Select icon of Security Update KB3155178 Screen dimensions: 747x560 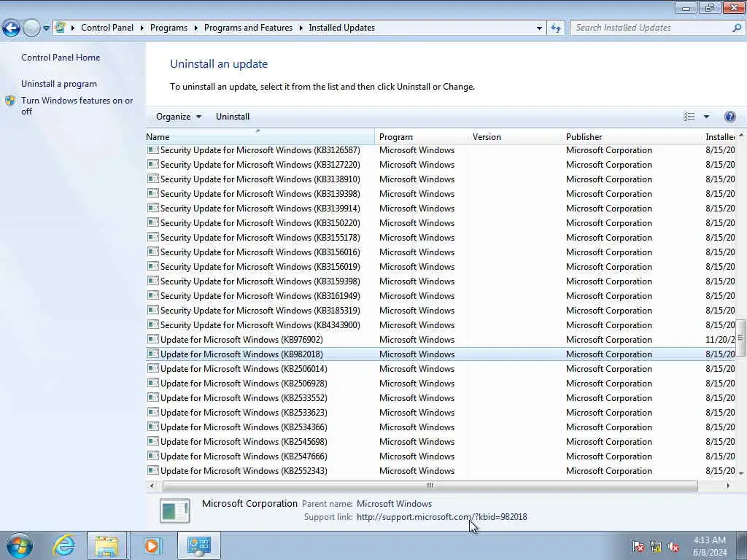[x=153, y=238]
